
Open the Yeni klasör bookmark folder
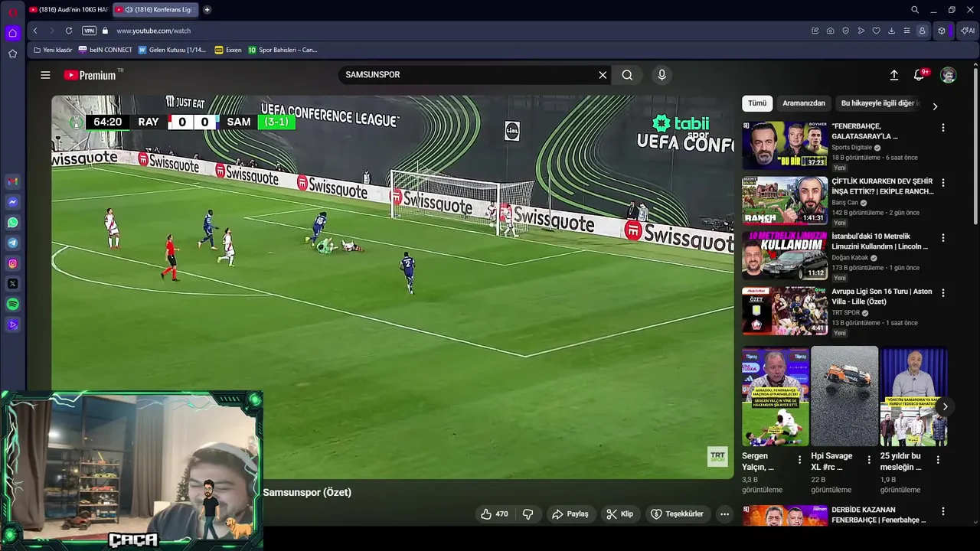53,50
